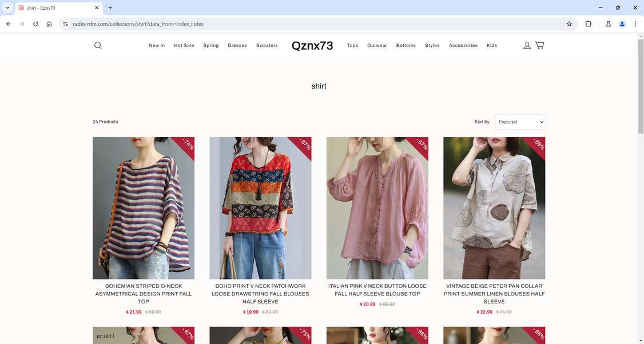Reload the page with refresh icon
The height and width of the screenshot is (344, 644).
coord(35,24)
